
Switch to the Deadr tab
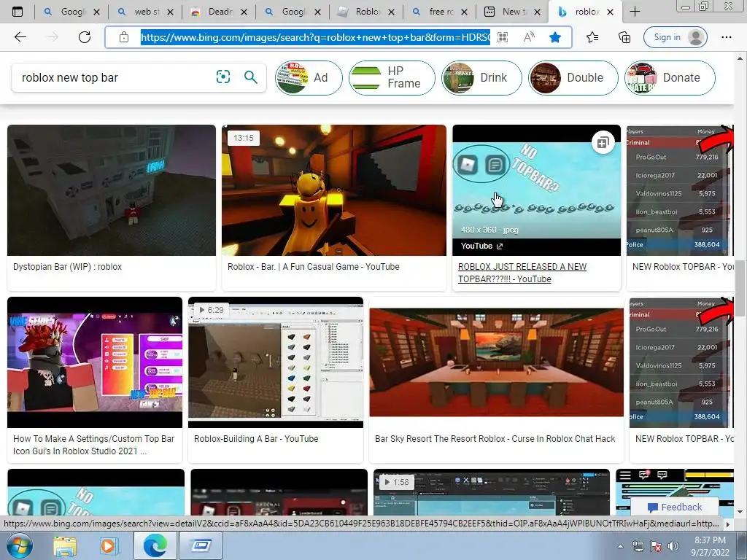pos(219,12)
